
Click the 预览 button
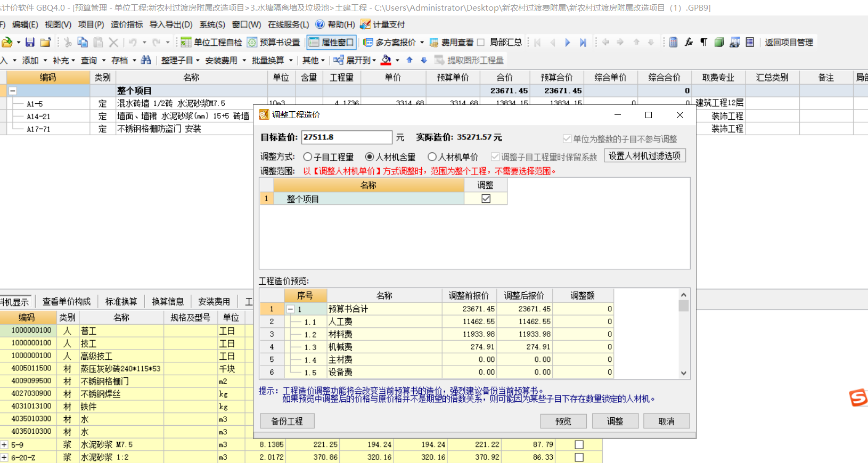pyautogui.click(x=563, y=421)
